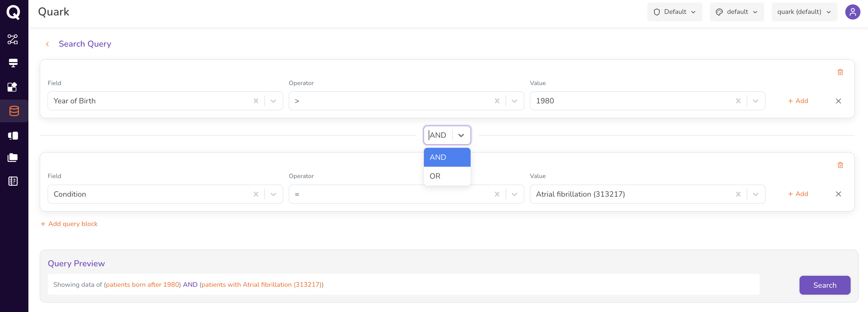Click the Quark header title
868x312 pixels.
(x=54, y=12)
